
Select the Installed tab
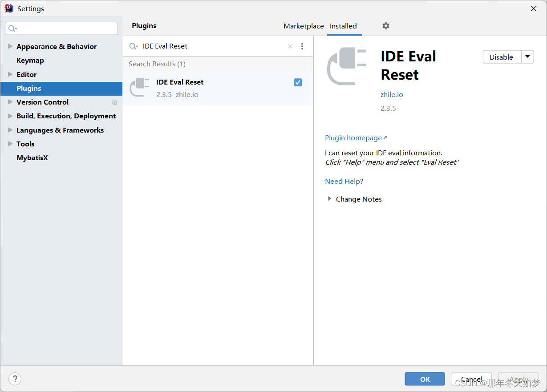click(343, 26)
